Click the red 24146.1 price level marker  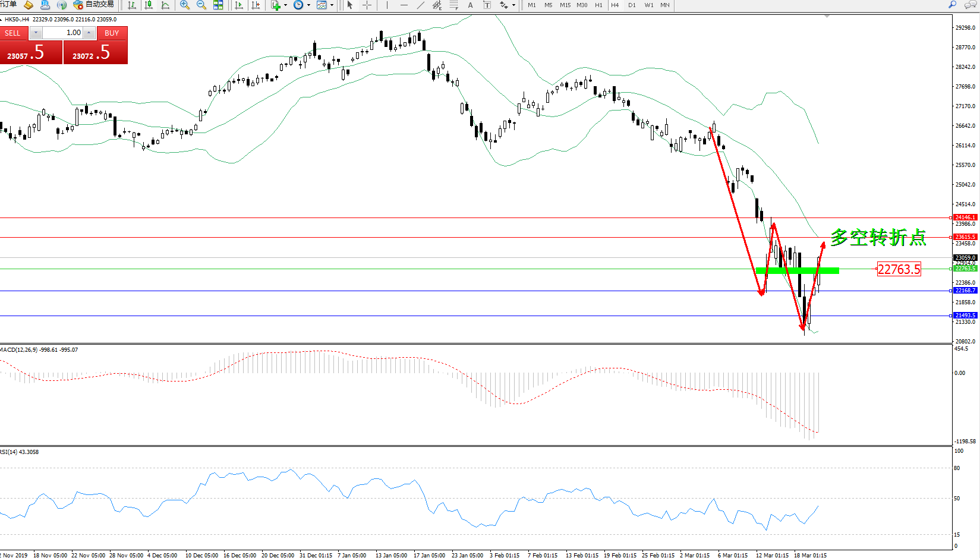click(965, 217)
